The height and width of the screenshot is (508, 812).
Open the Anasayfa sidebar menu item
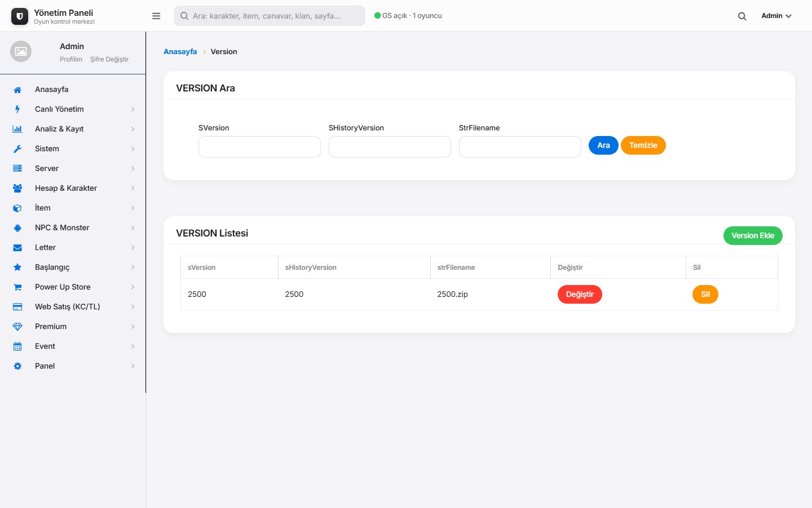[73, 89]
